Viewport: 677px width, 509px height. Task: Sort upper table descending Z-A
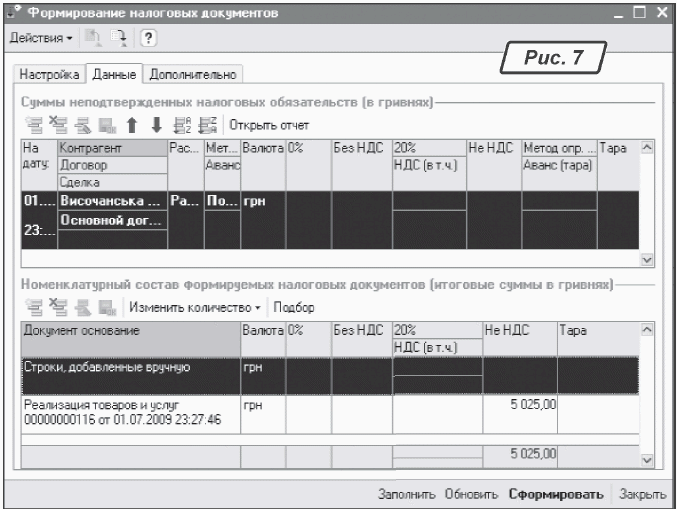click(207, 125)
